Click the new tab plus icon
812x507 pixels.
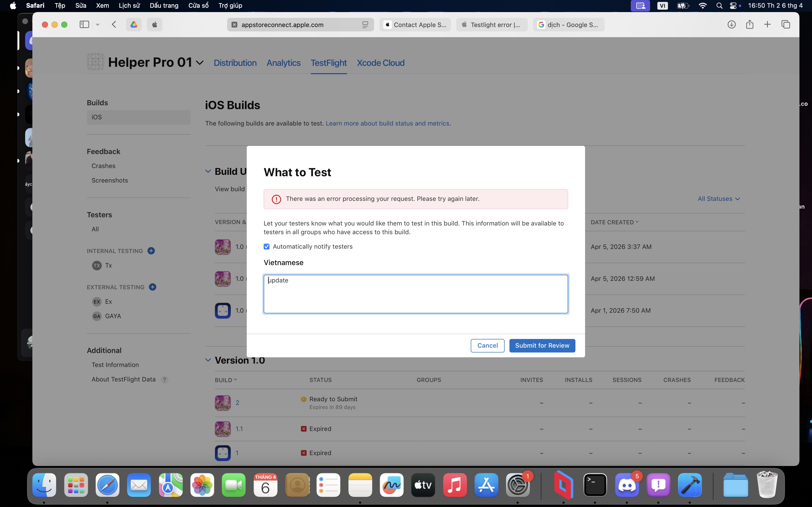click(767, 24)
